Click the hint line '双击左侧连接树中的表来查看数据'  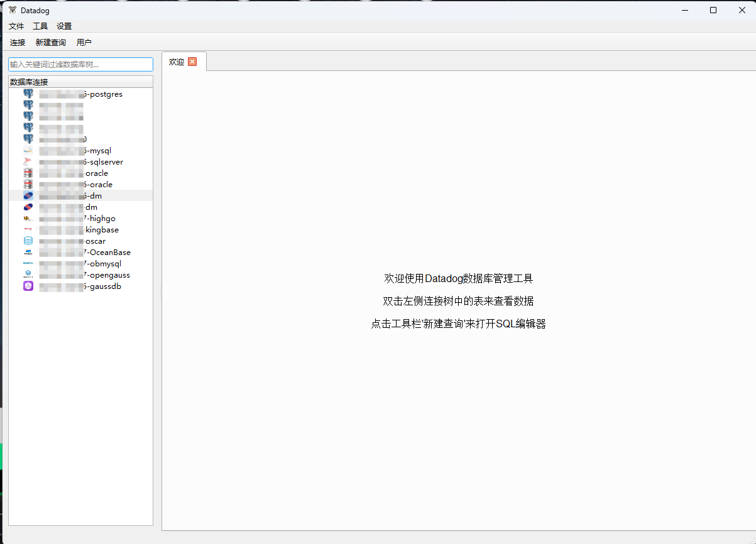tap(459, 301)
